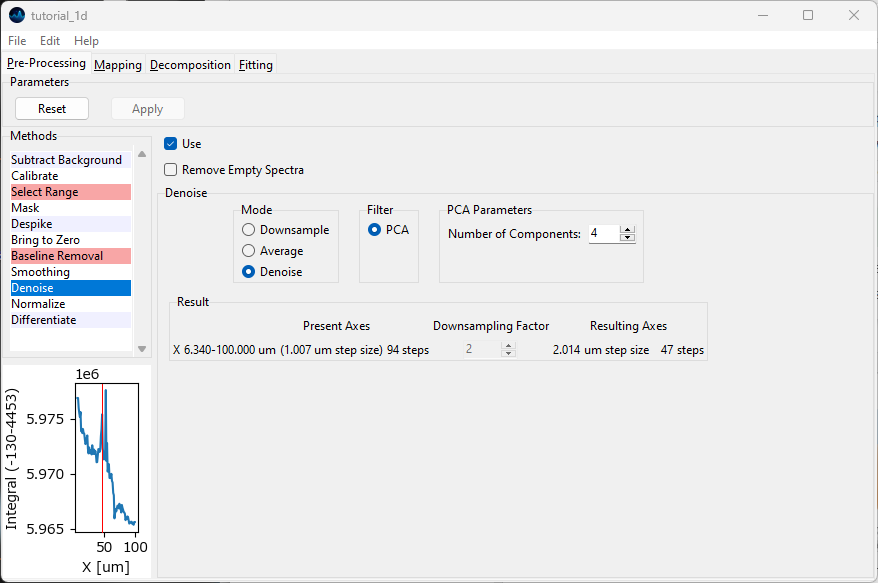This screenshot has width=878, height=583.
Task: Toggle the Use checkbox
Action: point(171,144)
